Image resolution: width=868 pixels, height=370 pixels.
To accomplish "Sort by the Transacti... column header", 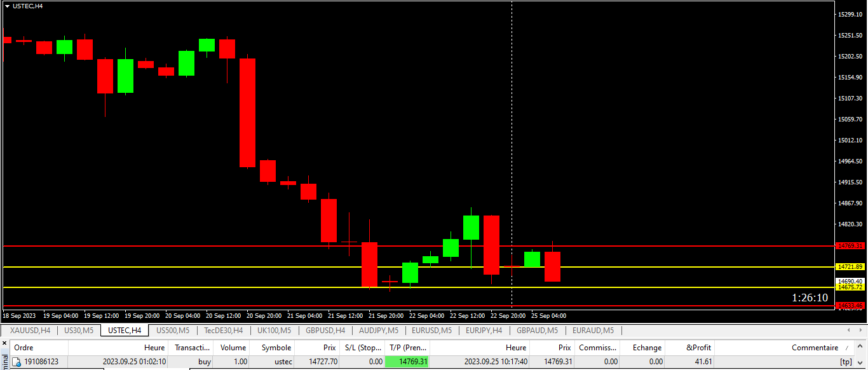I will point(191,348).
